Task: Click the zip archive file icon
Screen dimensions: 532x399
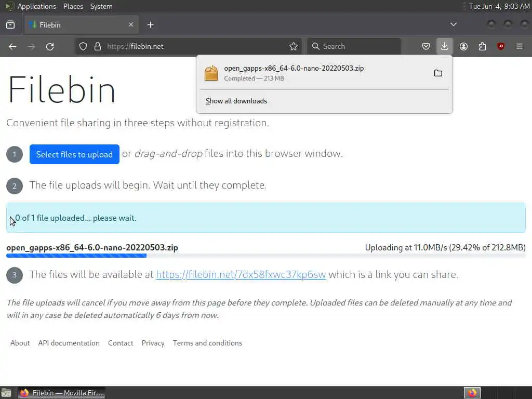Action: pos(211,73)
